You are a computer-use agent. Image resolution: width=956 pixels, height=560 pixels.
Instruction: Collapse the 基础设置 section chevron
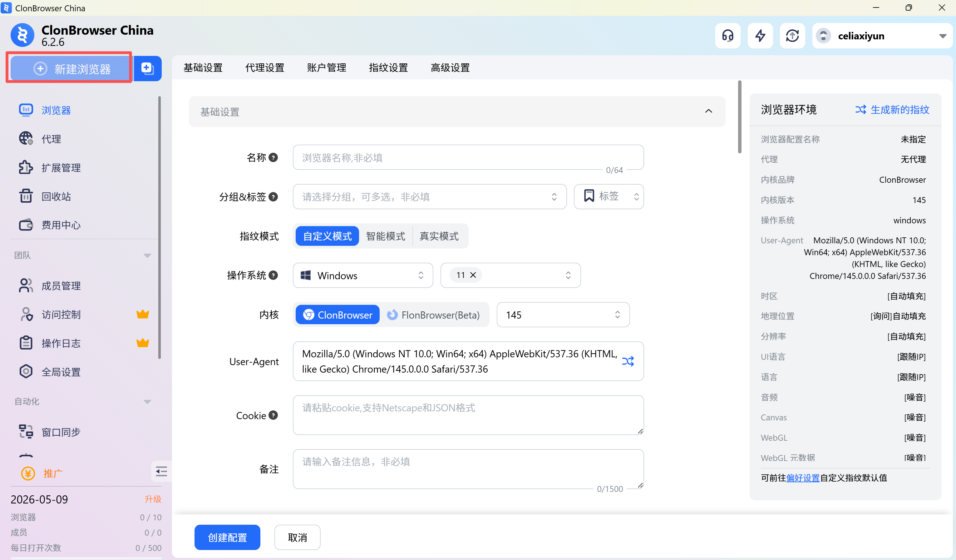pyautogui.click(x=708, y=111)
